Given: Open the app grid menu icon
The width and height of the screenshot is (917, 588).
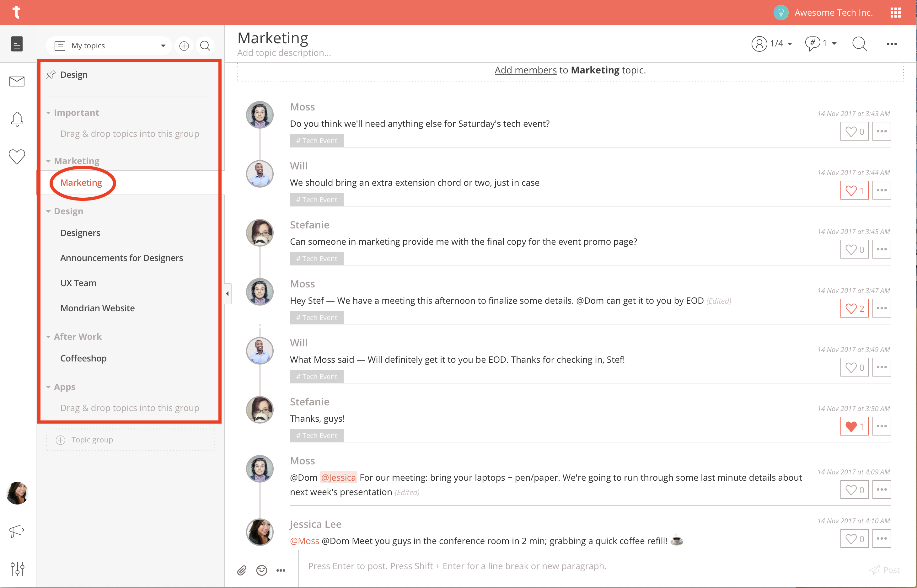Looking at the screenshot, I should click(895, 13).
